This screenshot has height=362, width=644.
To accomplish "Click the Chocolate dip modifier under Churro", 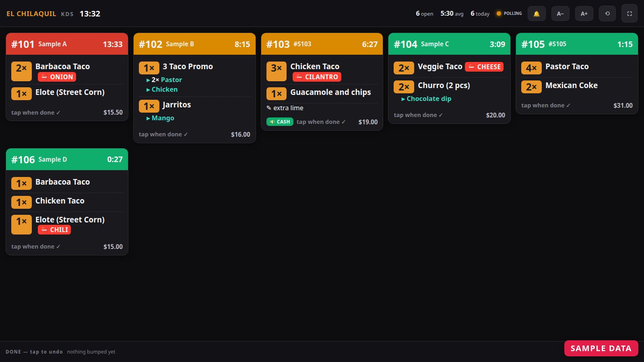I will click(x=426, y=99).
